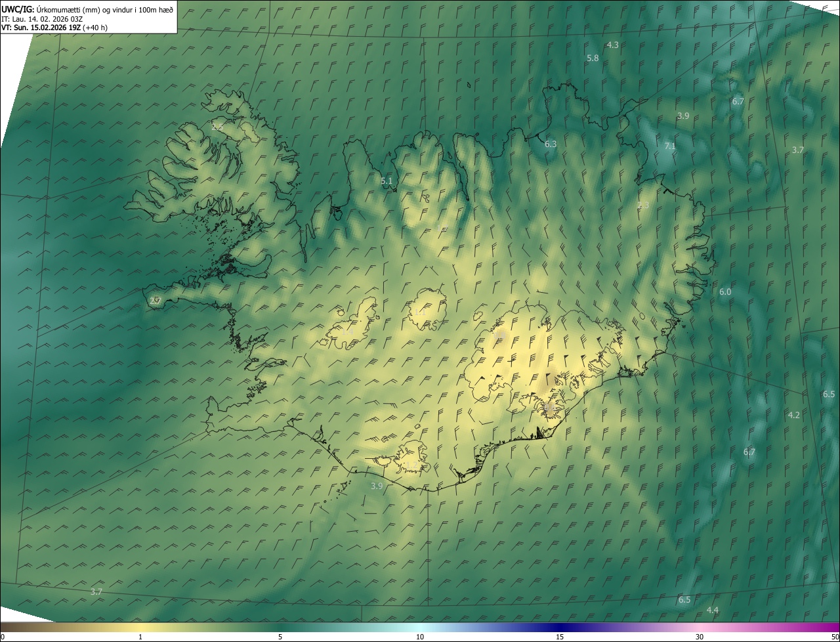
Task: Click the colour scale tick label '10'
Action: click(x=420, y=637)
